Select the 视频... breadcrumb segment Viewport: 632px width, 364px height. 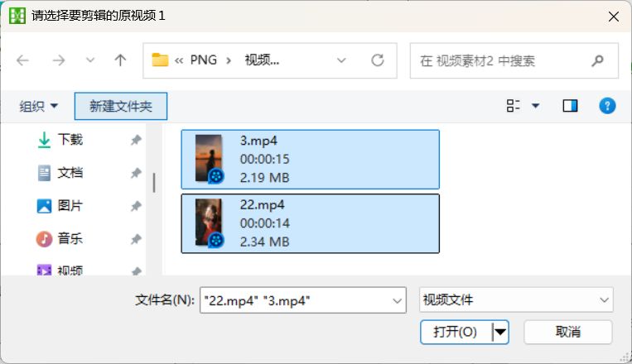(x=262, y=60)
